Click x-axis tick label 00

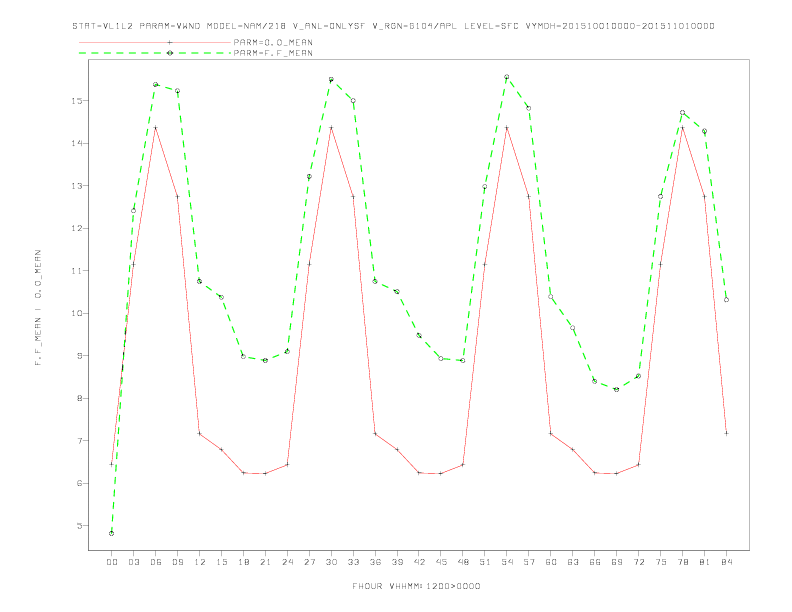112,562
